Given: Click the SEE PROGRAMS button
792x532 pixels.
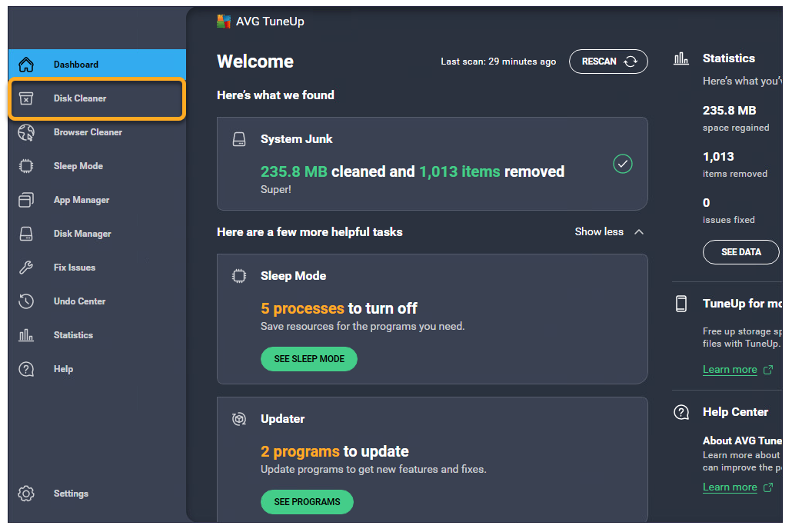Looking at the screenshot, I should click(x=307, y=502).
